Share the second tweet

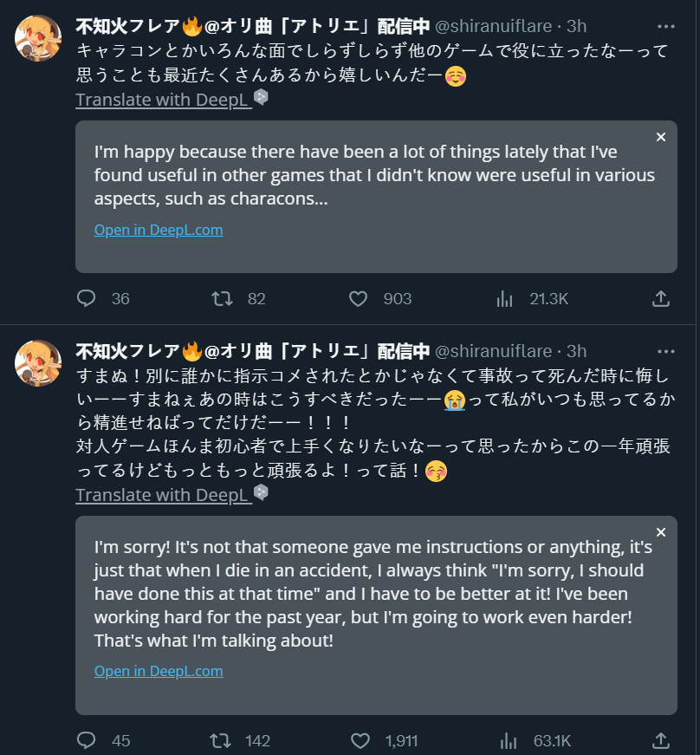660,741
